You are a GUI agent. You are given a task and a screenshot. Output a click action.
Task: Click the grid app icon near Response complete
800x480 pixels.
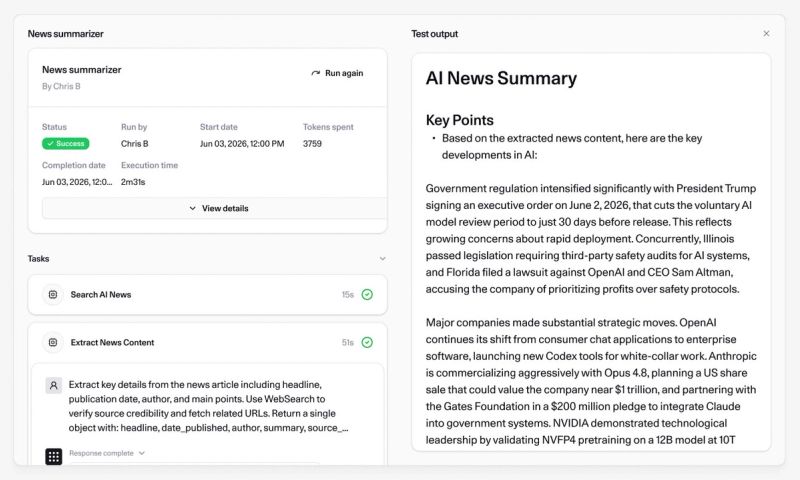pos(54,456)
